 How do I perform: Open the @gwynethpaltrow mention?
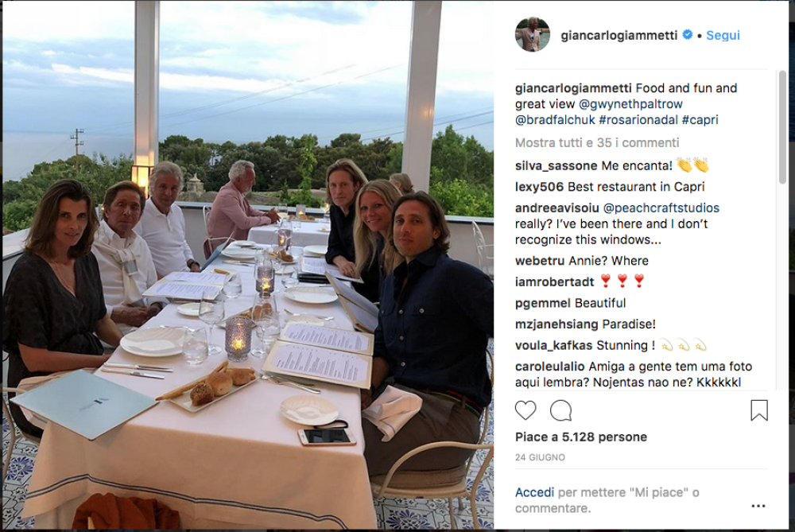pos(630,104)
